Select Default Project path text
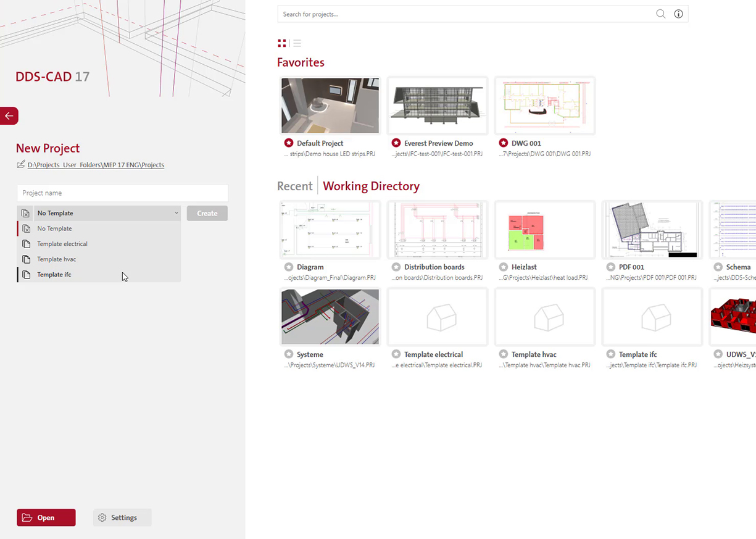The height and width of the screenshot is (539, 756). (330, 154)
